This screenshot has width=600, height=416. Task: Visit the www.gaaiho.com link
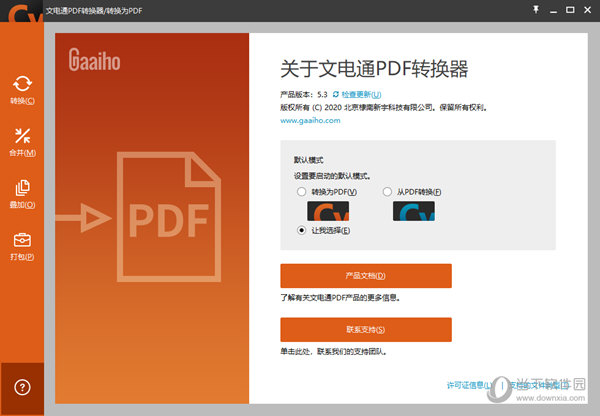[310, 121]
